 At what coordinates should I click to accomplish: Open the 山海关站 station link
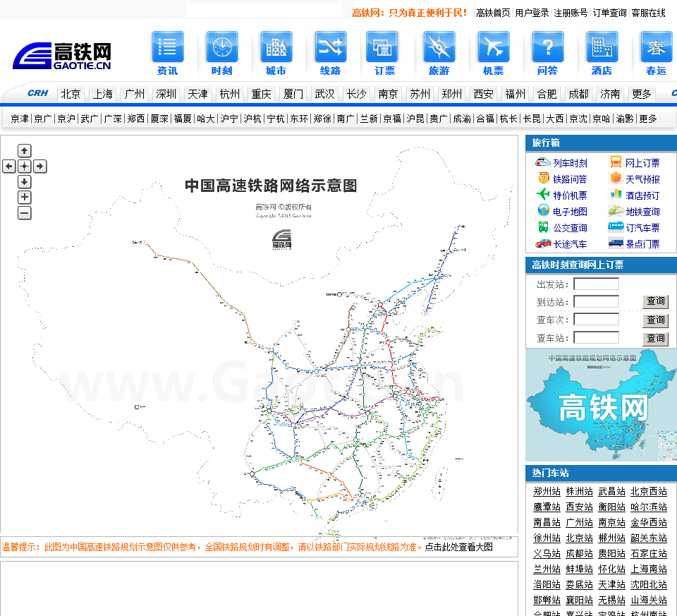649,600
